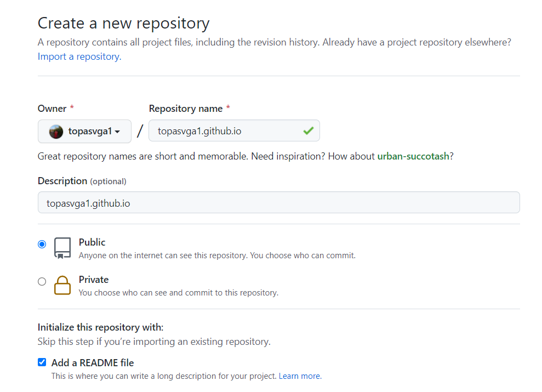
Task: Select the Private visibility radio button
Action: [42, 282]
